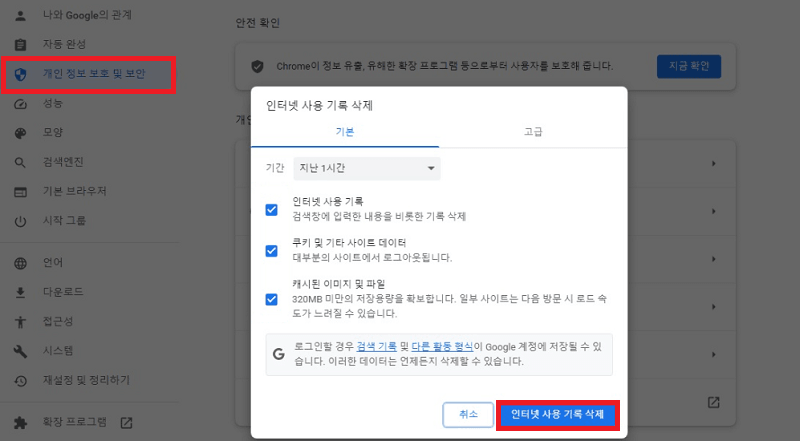This screenshot has height=441, width=800.
Task: Click the shield icon for 개인 정보 보호 및 보안
Action: point(20,75)
